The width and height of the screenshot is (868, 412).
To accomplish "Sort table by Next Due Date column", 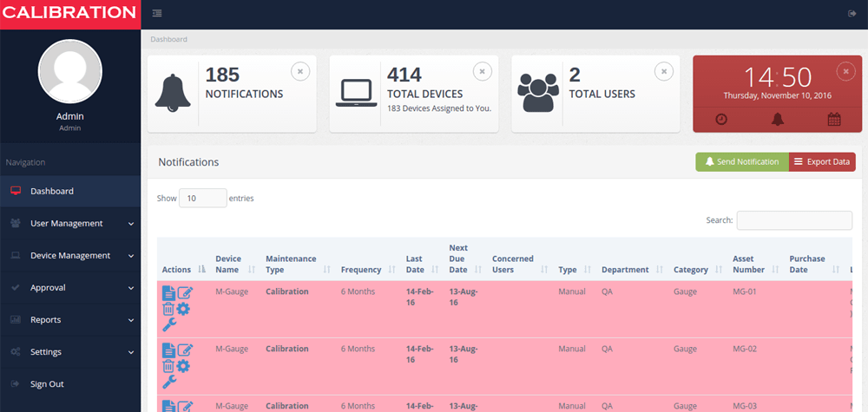I will [x=465, y=258].
